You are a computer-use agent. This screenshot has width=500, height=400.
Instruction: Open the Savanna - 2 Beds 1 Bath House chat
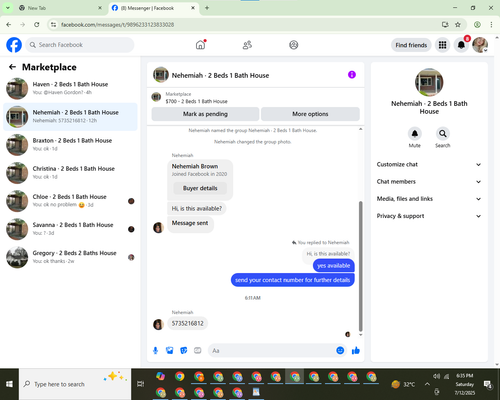pos(70,229)
